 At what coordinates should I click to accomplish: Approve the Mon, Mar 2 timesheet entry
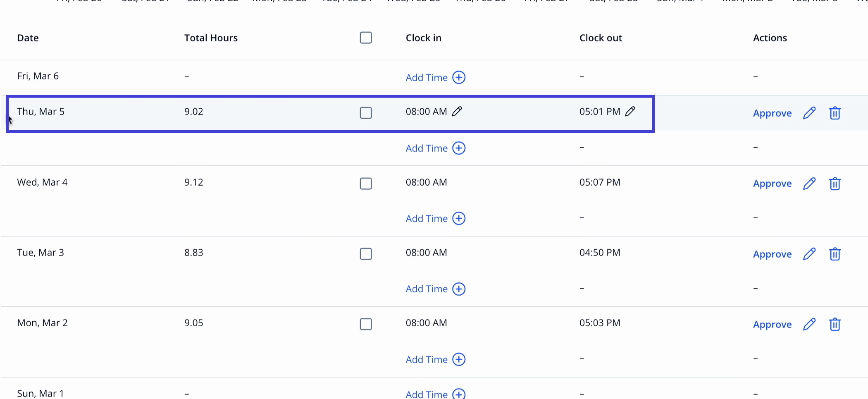coord(772,325)
